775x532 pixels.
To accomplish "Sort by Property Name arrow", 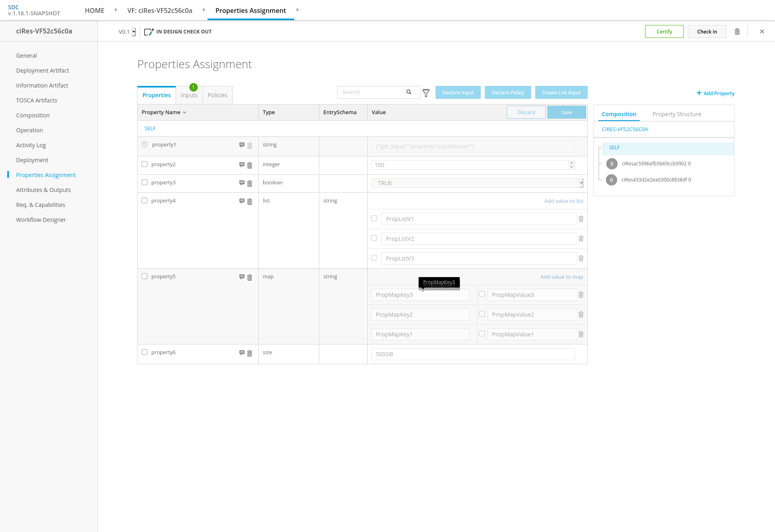I will pyautogui.click(x=184, y=113).
